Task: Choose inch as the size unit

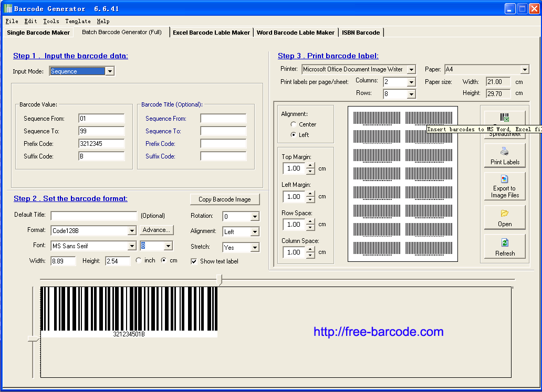Action: pos(139,260)
